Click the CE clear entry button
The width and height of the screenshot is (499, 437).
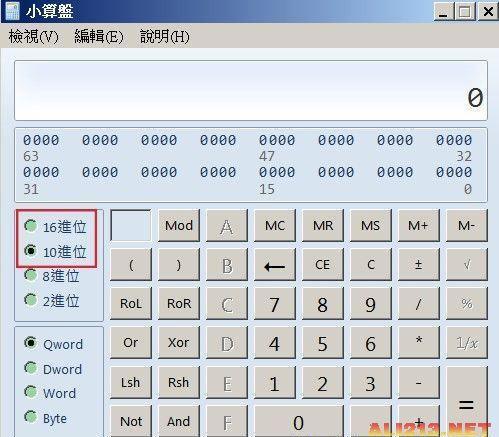pyautogui.click(x=323, y=265)
